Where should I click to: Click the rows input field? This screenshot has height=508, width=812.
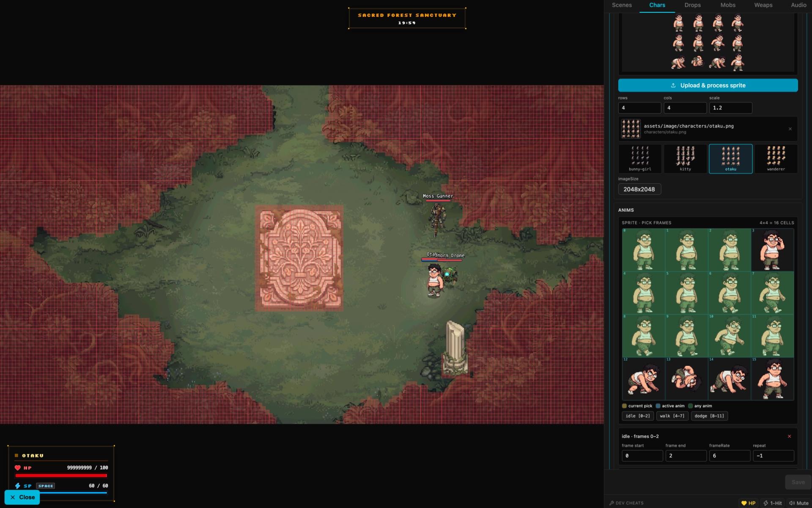[x=639, y=108]
